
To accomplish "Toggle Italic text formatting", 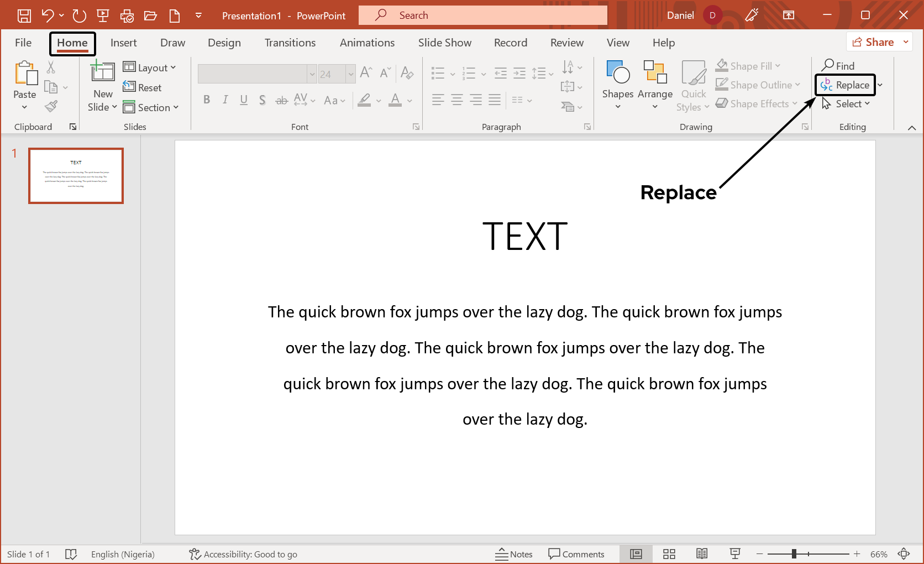I will (225, 100).
